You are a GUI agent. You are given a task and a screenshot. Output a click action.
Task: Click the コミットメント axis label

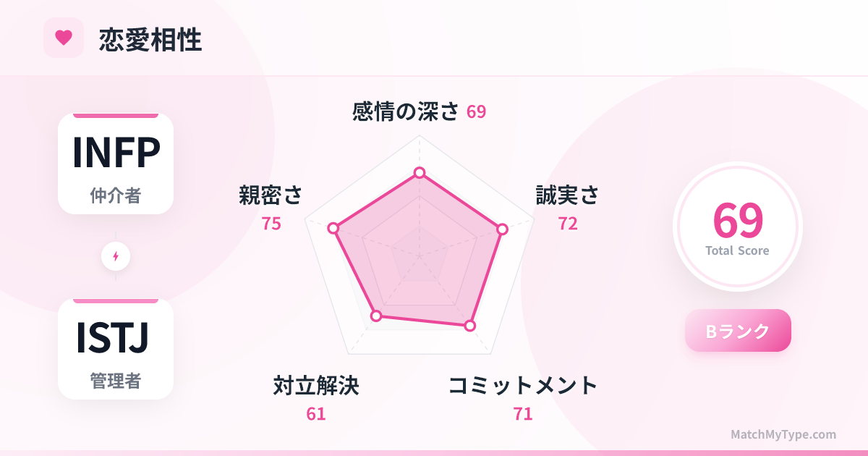pos(523,386)
